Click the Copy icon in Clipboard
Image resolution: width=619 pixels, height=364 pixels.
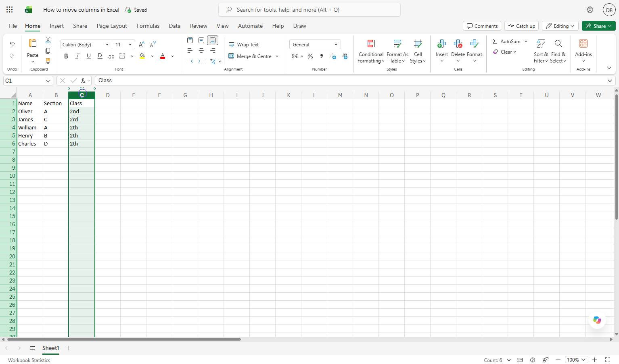point(48,51)
